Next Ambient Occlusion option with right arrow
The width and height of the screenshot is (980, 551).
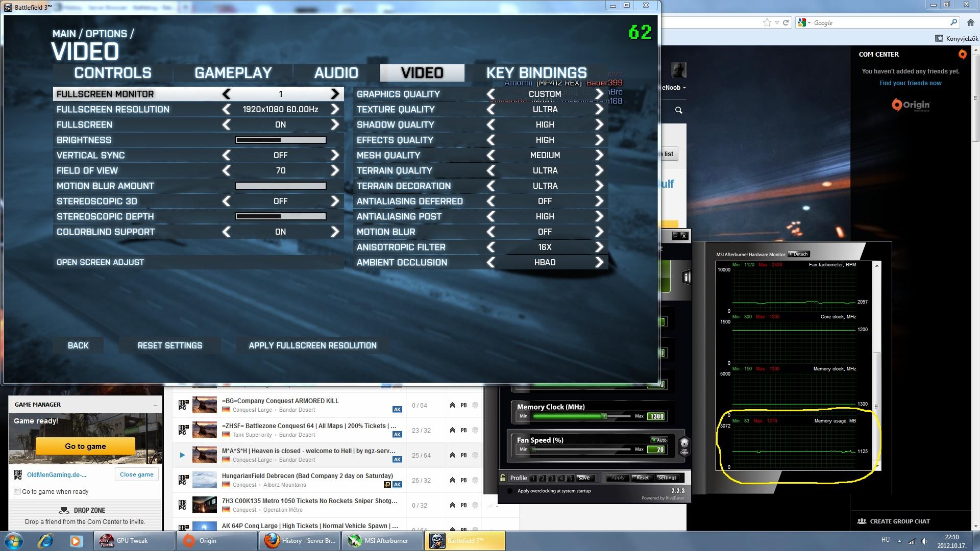pyautogui.click(x=599, y=262)
